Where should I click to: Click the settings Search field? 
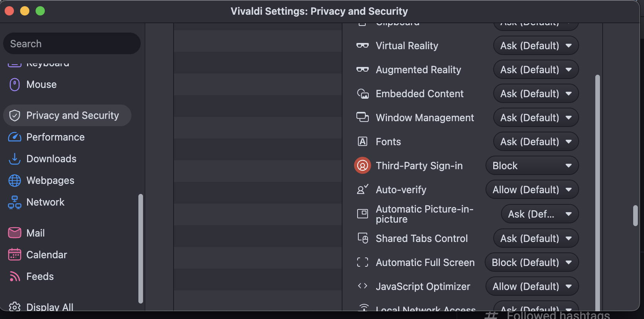tap(72, 44)
